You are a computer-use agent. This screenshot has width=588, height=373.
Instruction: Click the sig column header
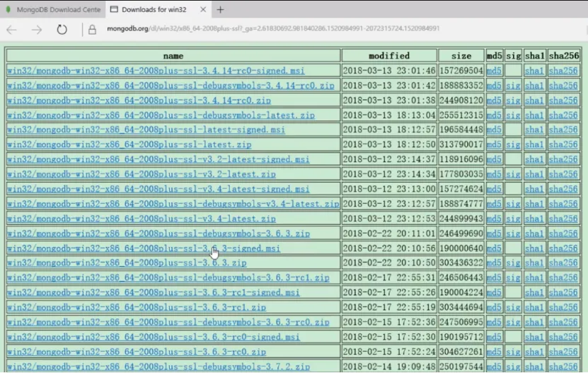(x=514, y=55)
